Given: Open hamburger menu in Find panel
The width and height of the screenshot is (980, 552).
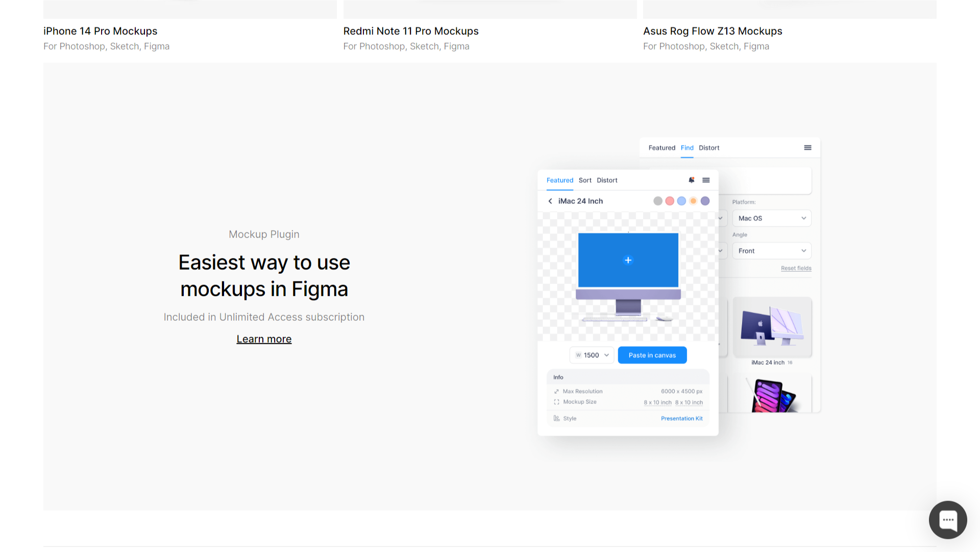Looking at the screenshot, I should (807, 148).
